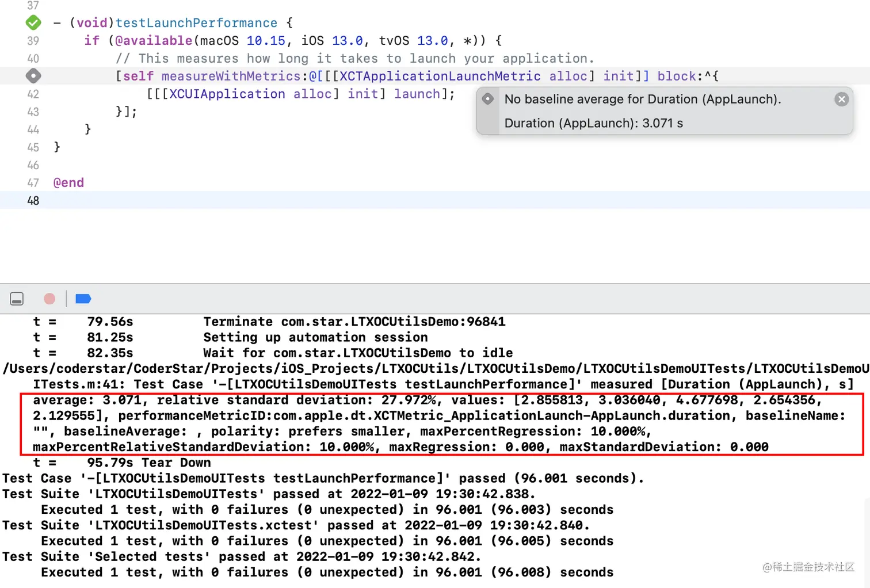Toggle the breakpoints activation icon

pyautogui.click(x=83, y=299)
